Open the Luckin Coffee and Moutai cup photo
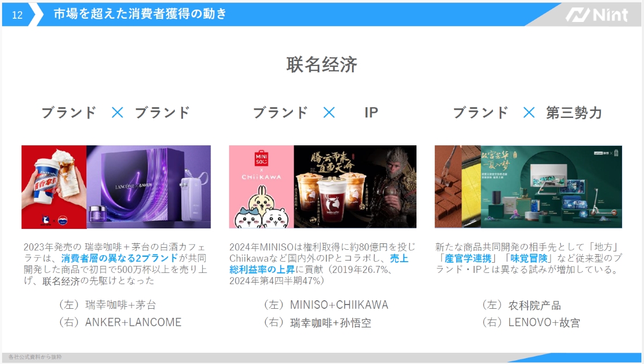This screenshot has width=644, height=364. (x=54, y=187)
